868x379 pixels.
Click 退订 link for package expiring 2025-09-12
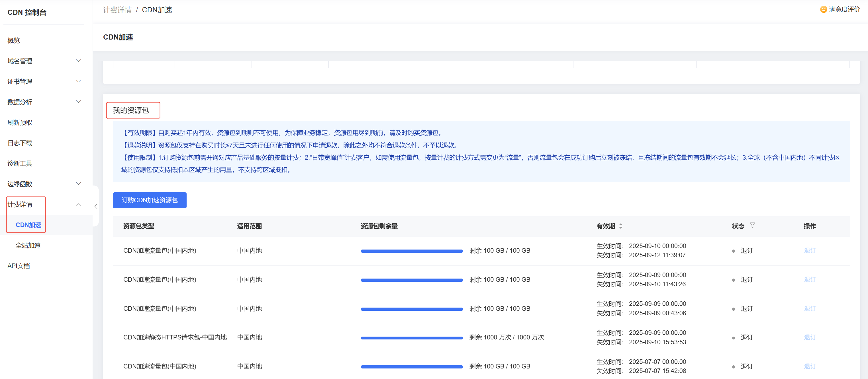[x=810, y=250]
